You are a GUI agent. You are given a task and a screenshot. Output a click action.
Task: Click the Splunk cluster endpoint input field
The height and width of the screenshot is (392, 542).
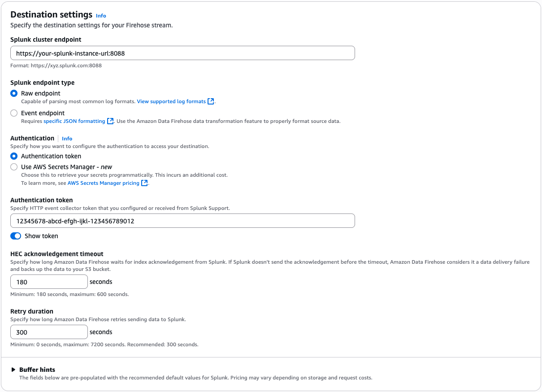point(182,52)
